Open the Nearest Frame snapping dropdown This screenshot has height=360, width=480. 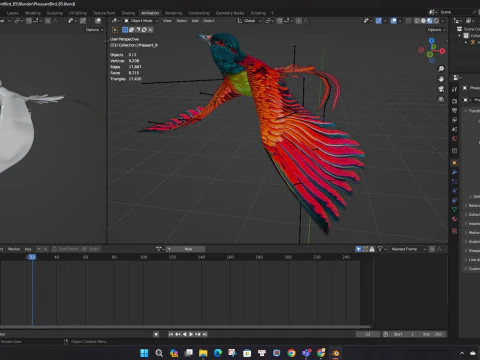pos(408,249)
